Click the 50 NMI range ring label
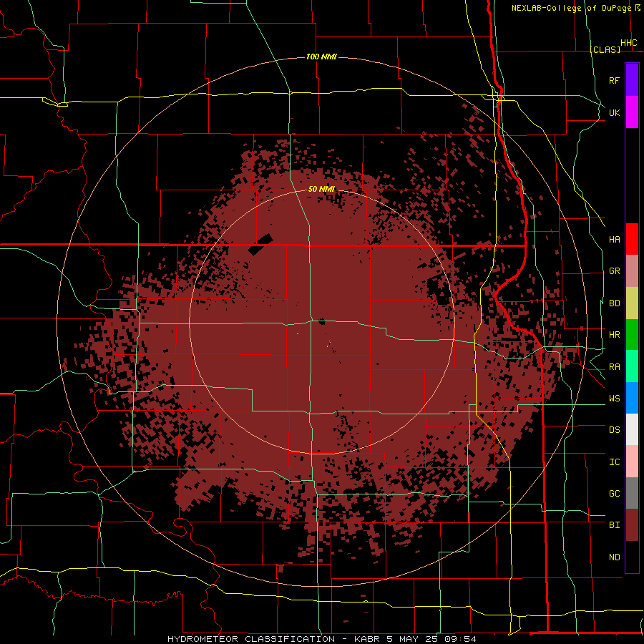This screenshot has height=644, width=644. point(321,189)
